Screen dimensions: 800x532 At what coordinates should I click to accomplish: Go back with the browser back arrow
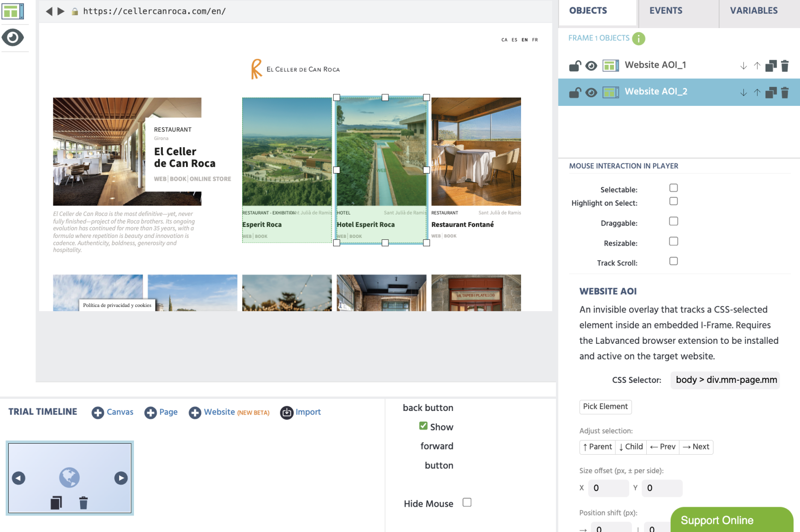[49, 11]
